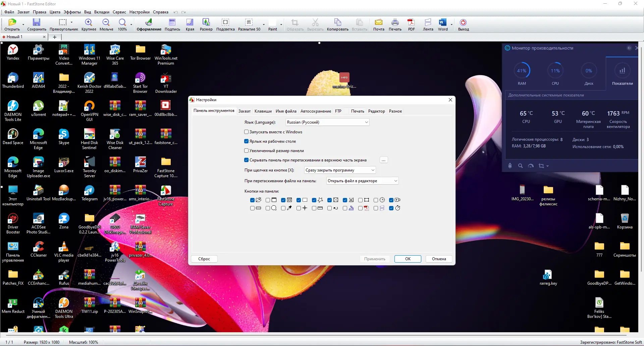Expand the Word export dropdown arrow

[x=451, y=24]
